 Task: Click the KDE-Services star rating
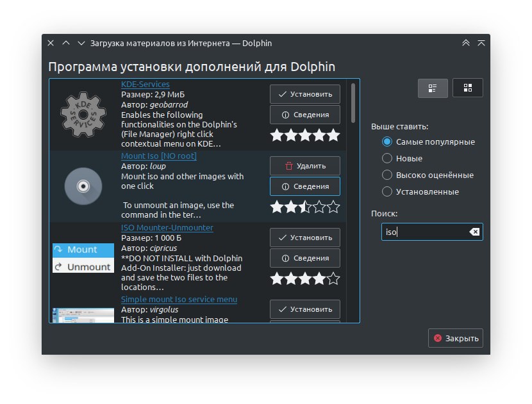(305, 135)
